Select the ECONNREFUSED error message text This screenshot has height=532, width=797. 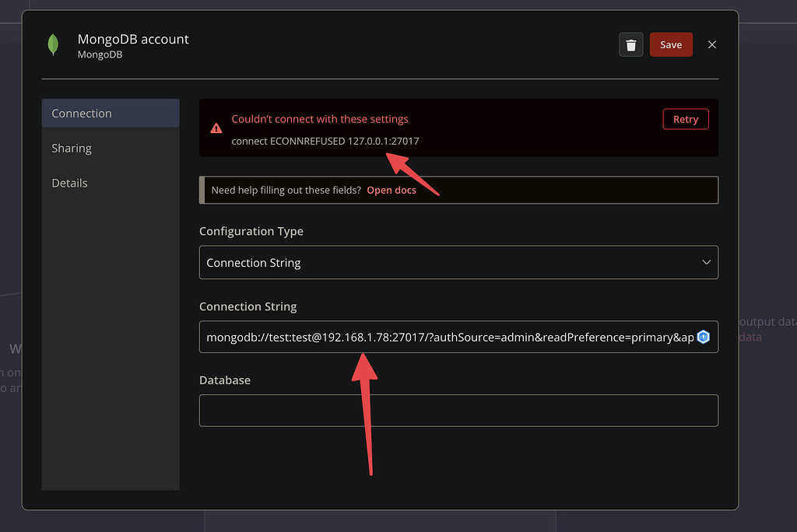pos(325,141)
